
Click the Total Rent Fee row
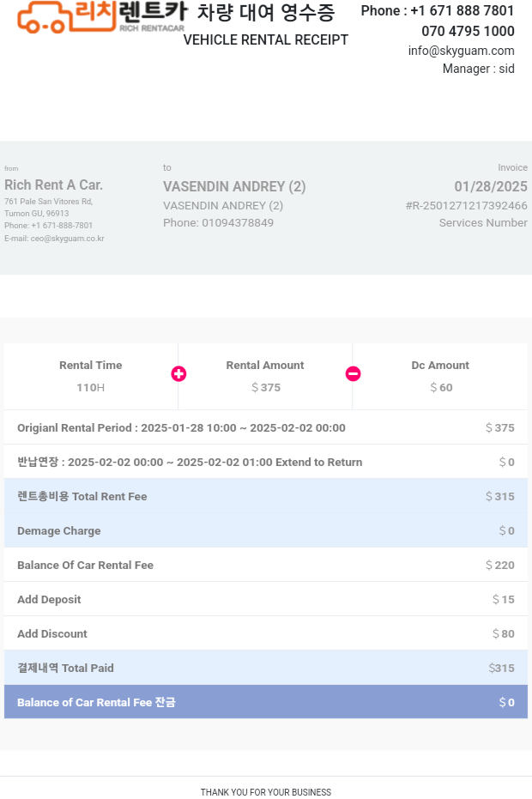(x=266, y=496)
